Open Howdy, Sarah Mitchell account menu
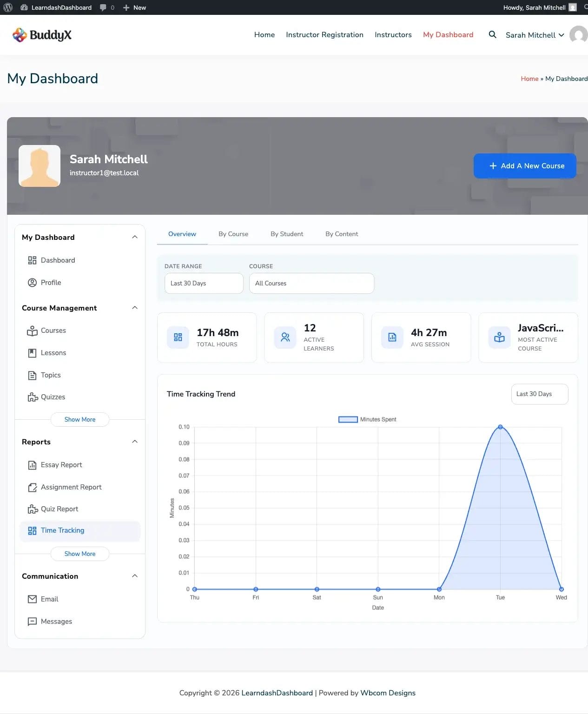This screenshot has height=714, width=588. pyautogui.click(x=540, y=7)
